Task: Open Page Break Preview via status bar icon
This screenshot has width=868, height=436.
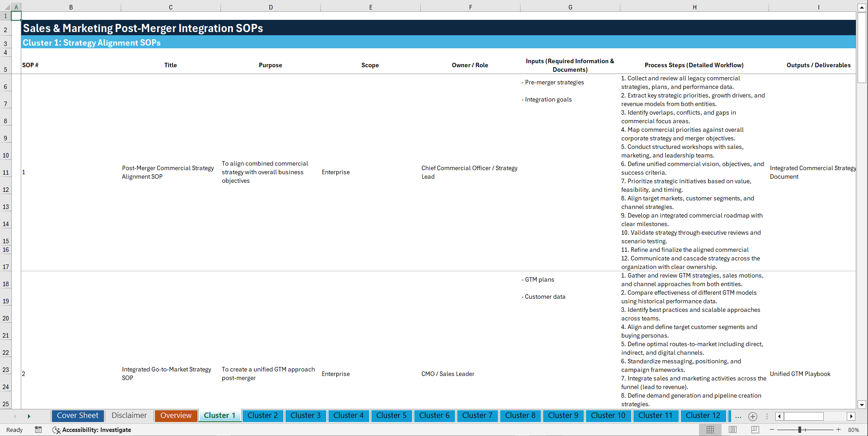Action: coord(755,430)
